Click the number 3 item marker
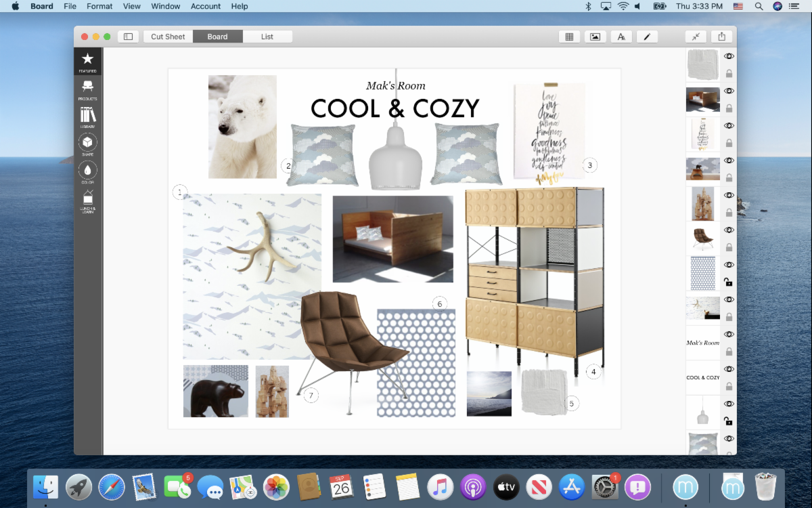This screenshot has height=508, width=812. tap(589, 165)
